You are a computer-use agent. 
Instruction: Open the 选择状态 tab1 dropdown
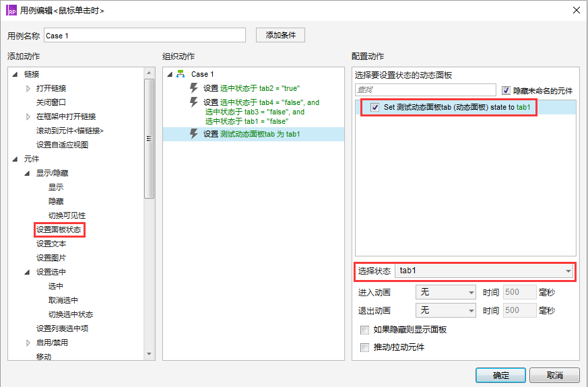tap(484, 271)
